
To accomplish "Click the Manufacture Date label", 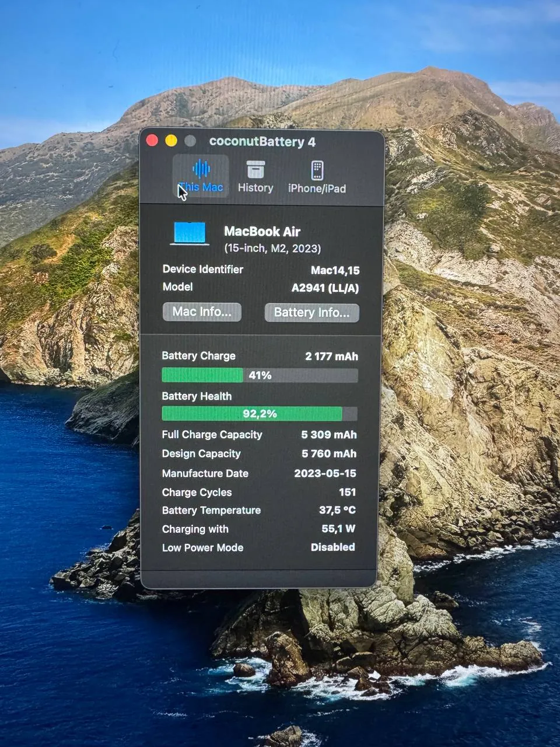I will (205, 473).
